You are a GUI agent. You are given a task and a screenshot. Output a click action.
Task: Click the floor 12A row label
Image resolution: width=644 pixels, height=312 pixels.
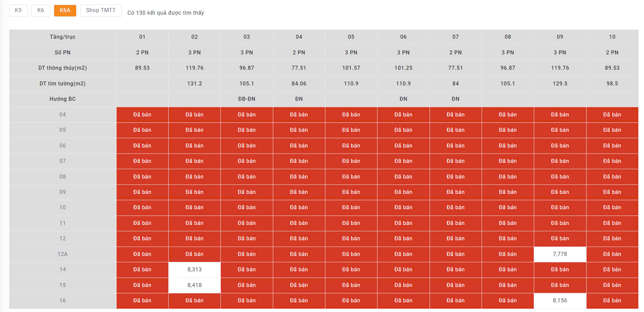point(62,254)
